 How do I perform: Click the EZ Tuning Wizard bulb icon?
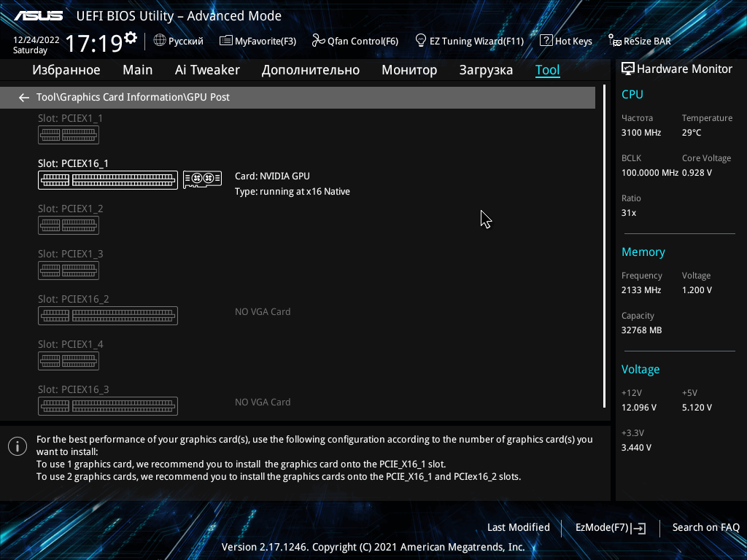tap(421, 41)
